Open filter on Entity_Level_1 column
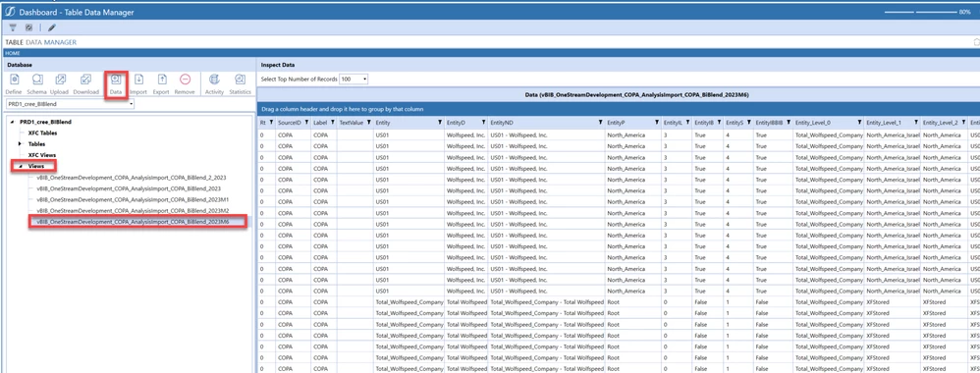Image resolution: width=980 pixels, height=373 pixels. point(915,123)
